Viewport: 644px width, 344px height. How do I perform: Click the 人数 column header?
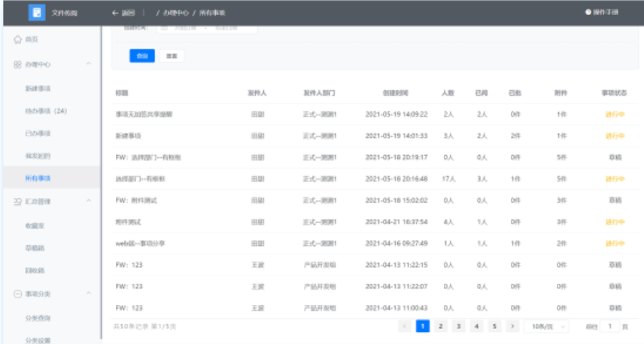point(448,93)
